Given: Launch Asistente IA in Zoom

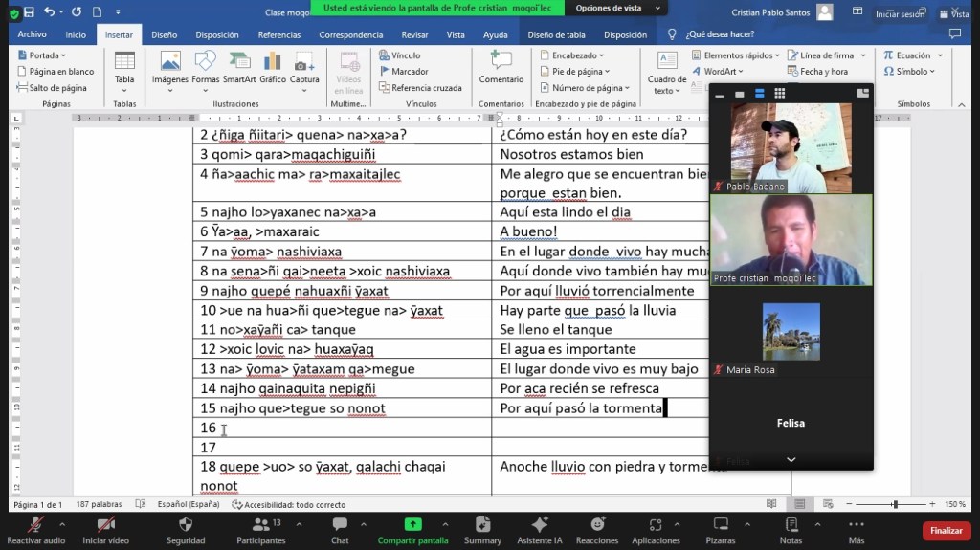Looking at the screenshot, I should point(540,527).
